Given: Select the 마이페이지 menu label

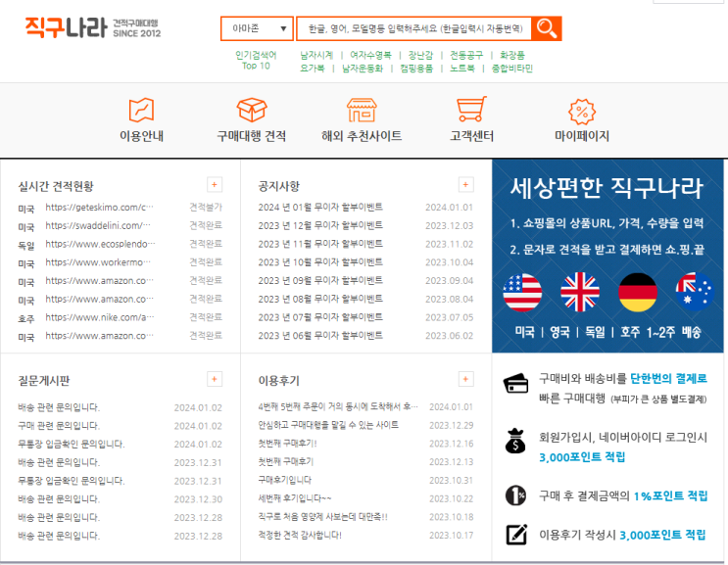Looking at the screenshot, I should coord(582,136).
